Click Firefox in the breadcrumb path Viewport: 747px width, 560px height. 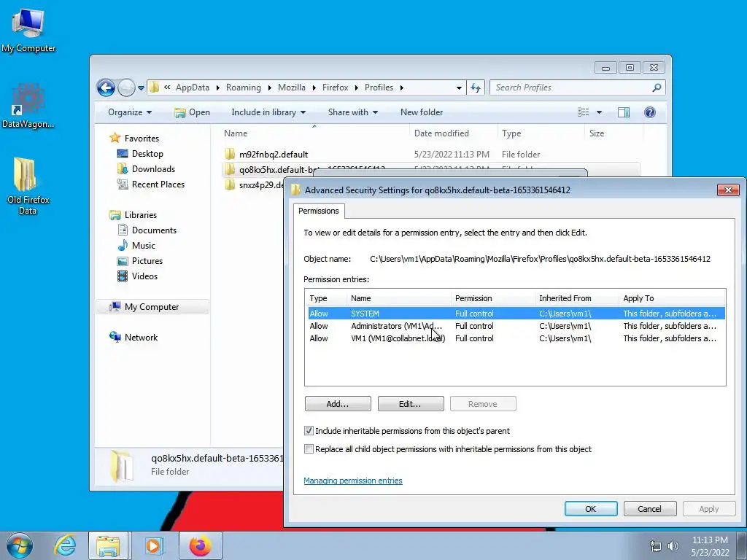pos(335,87)
